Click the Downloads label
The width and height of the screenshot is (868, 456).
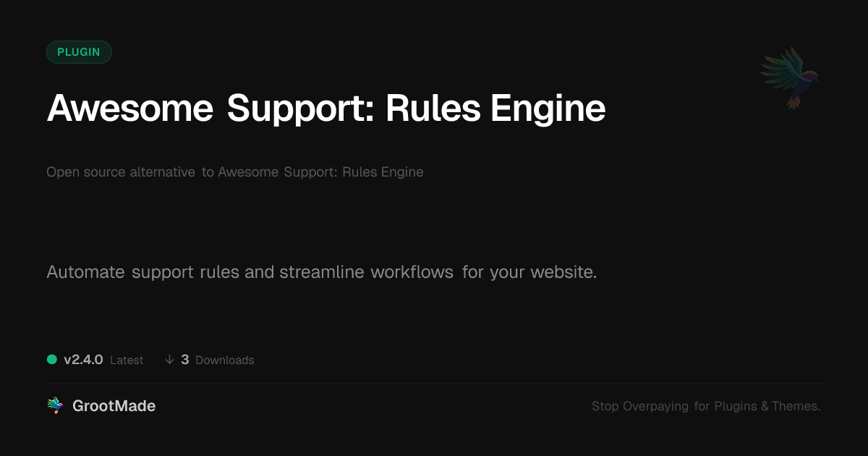(x=225, y=360)
